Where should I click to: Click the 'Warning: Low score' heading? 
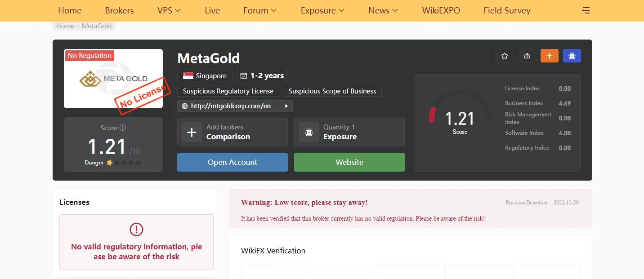[304, 203]
